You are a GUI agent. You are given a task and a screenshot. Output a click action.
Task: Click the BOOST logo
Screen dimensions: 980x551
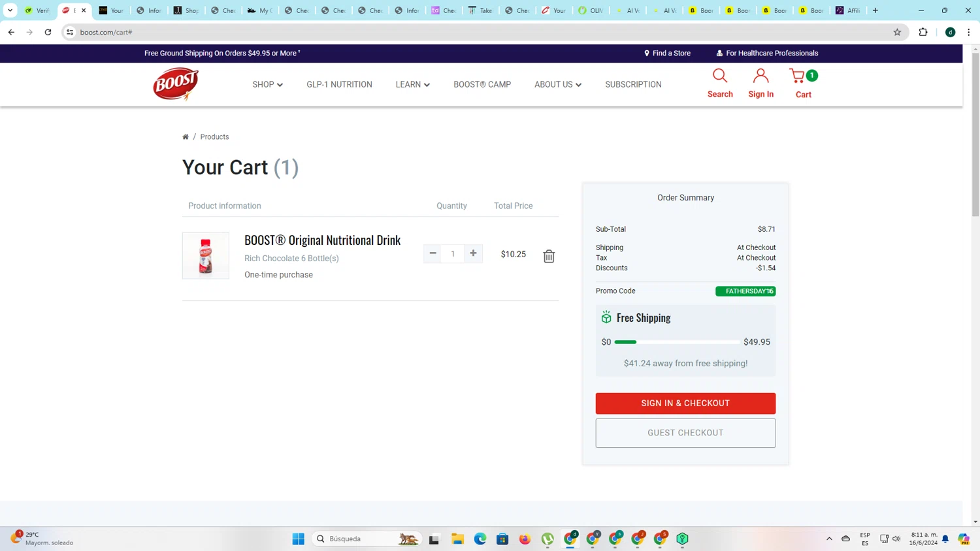pyautogui.click(x=176, y=84)
